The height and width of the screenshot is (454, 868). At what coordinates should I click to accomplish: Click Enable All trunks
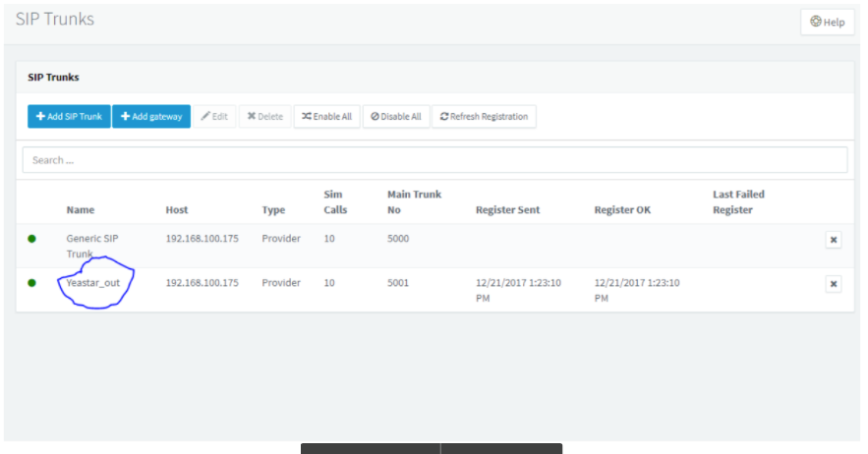[x=326, y=116]
